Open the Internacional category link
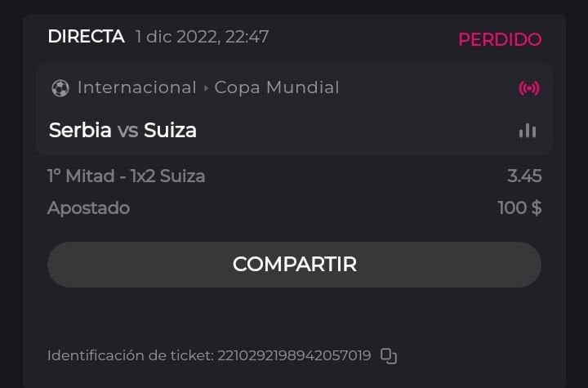Screen dimensions: 588x388 (136, 87)
